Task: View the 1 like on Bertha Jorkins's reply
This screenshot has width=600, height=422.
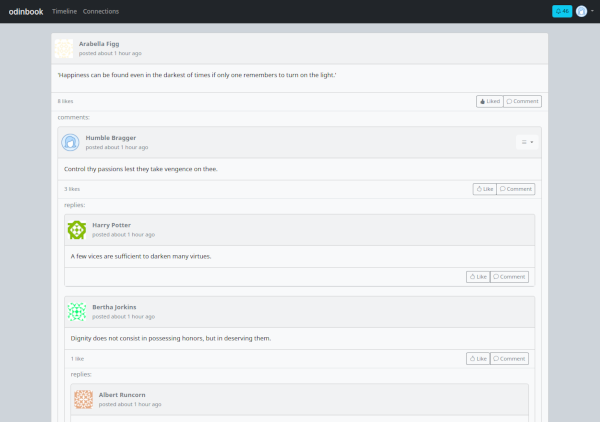Action: 77,359
